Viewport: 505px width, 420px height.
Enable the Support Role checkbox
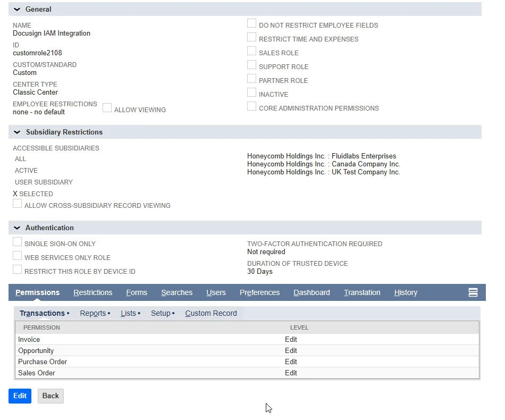click(x=251, y=65)
